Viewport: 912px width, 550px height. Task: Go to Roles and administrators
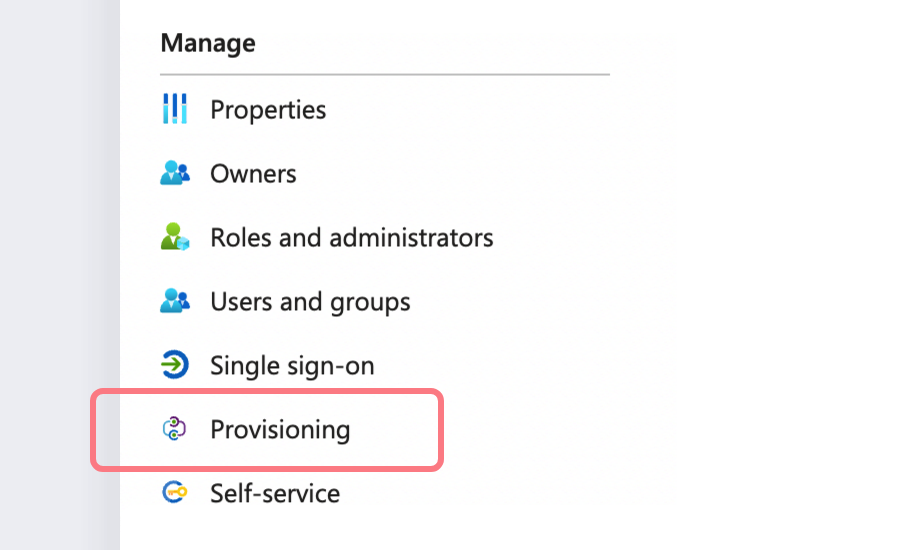351,237
